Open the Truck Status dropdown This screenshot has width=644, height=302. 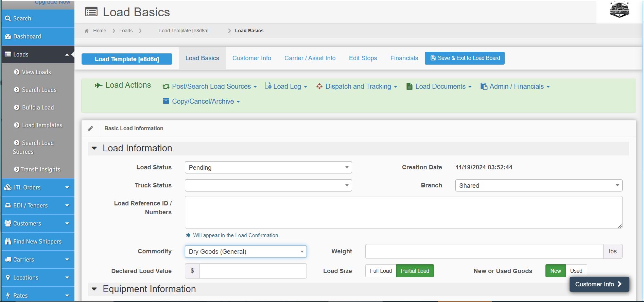[x=268, y=185]
